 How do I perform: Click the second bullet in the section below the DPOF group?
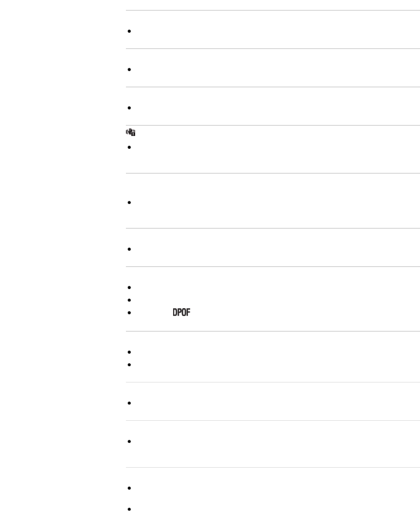tap(129, 365)
